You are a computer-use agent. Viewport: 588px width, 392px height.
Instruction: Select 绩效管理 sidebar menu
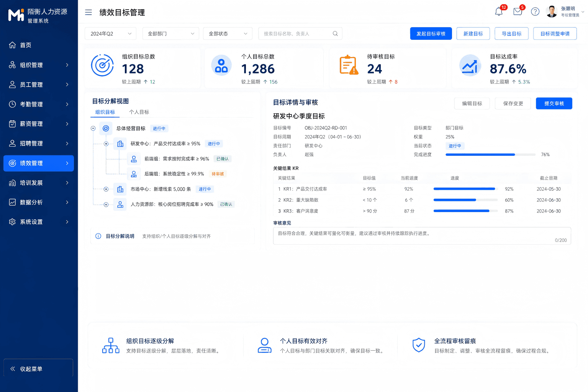[39, 163]
